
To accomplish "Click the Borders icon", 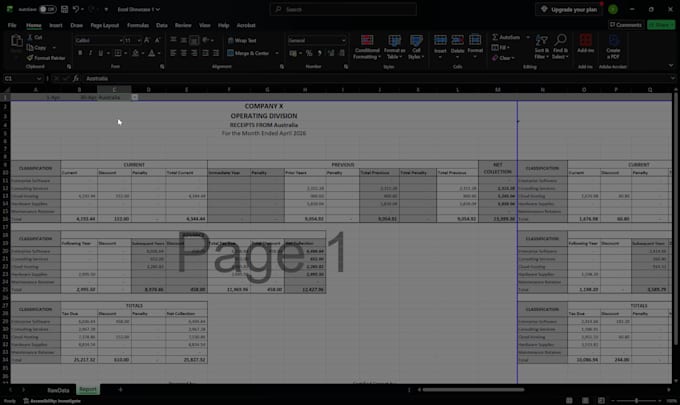I will (118, 53).
